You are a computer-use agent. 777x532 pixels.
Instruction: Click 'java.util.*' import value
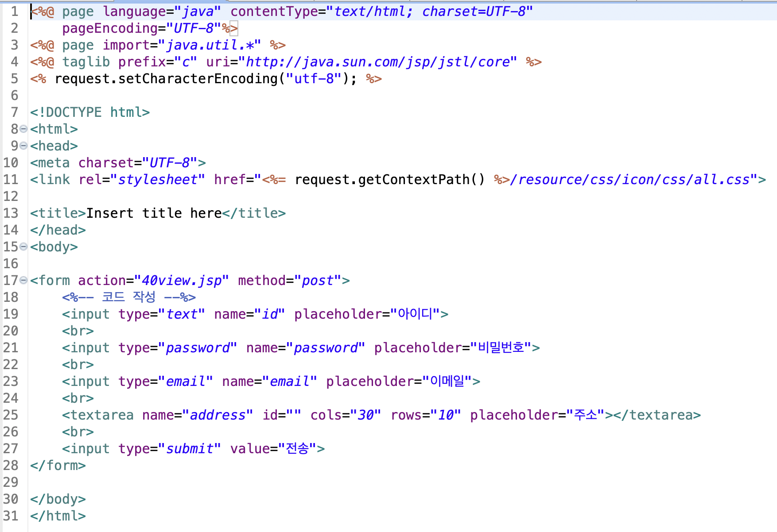[210, 45]
